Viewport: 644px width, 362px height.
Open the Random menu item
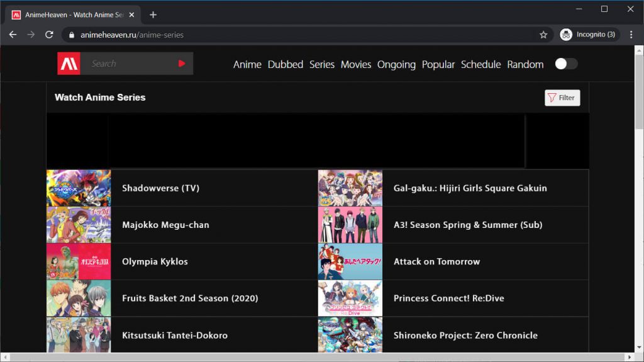525,64
